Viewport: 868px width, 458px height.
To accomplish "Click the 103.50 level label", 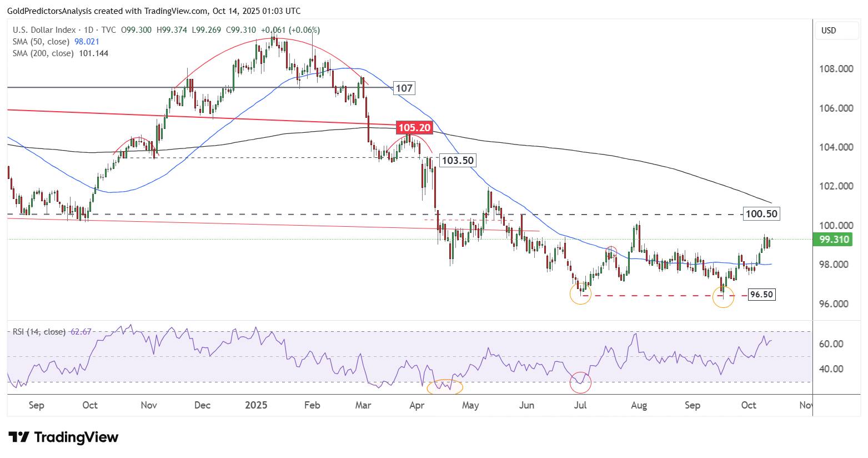I will (x=458, y=161).
